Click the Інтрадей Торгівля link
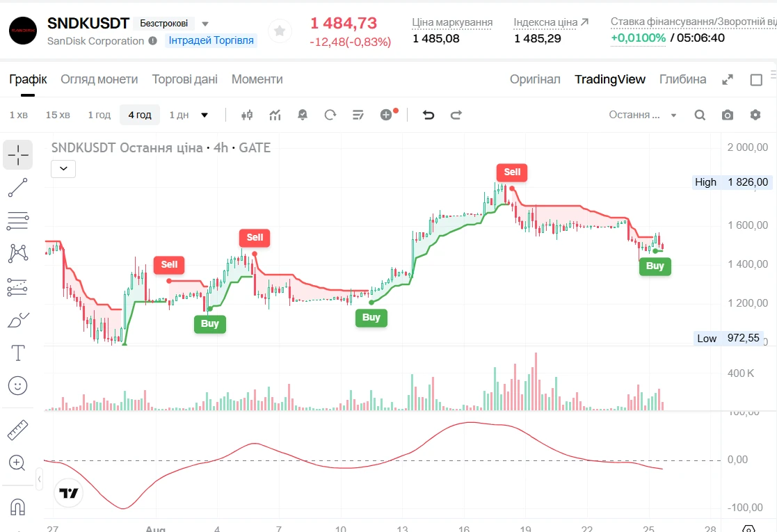This screenshot has height=532, width=777. 211,40
